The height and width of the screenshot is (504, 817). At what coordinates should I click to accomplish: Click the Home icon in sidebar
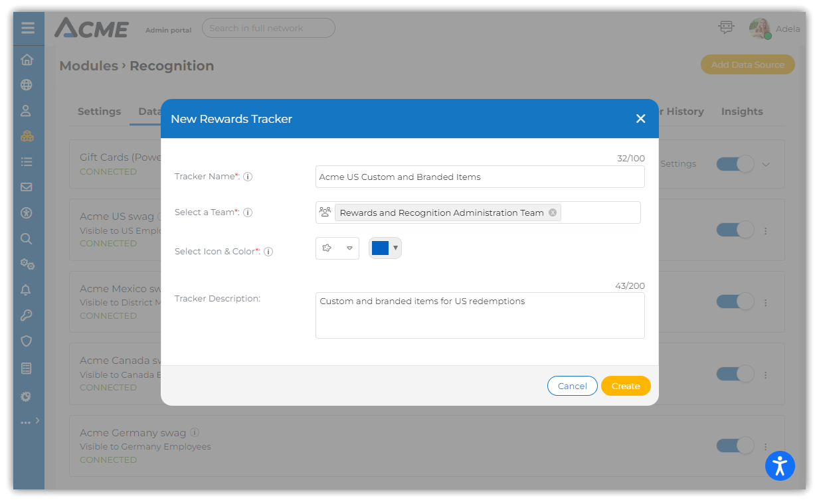(27, 60)
